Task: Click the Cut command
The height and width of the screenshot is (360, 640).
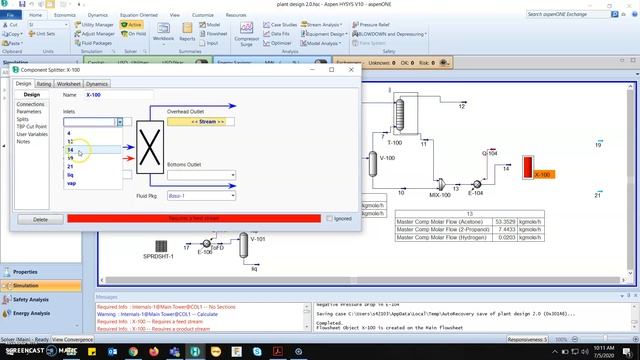Action: [x=10, y=24]
